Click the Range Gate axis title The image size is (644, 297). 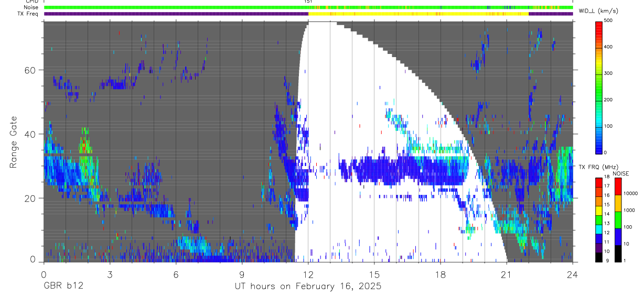tap(13, 142)
